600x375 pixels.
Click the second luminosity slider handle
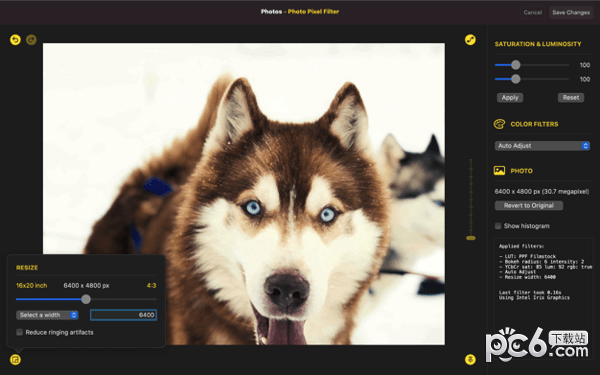click(516, 79)
